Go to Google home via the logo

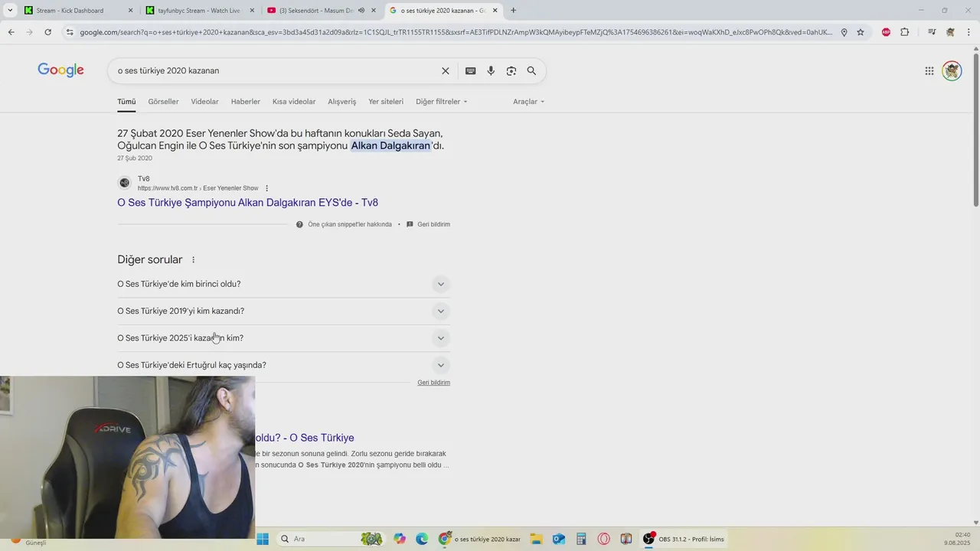click(x=60, y=70)
